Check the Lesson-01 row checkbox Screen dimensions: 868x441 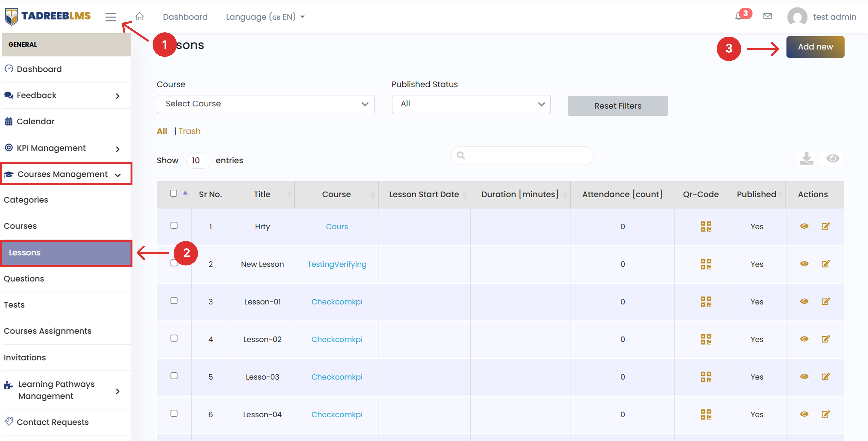(x=174, y=300)
